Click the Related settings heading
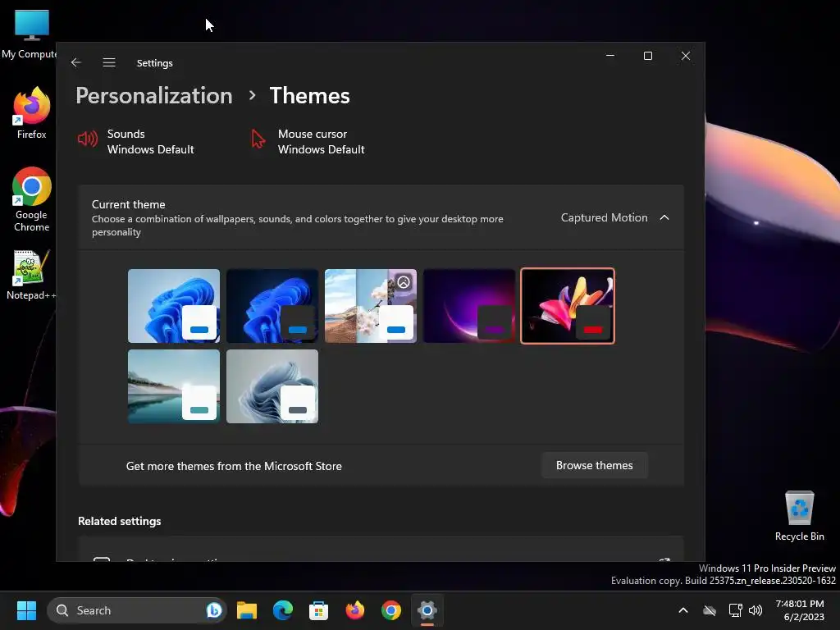This screenshot has width=840, height=630. tap(120, 521)
